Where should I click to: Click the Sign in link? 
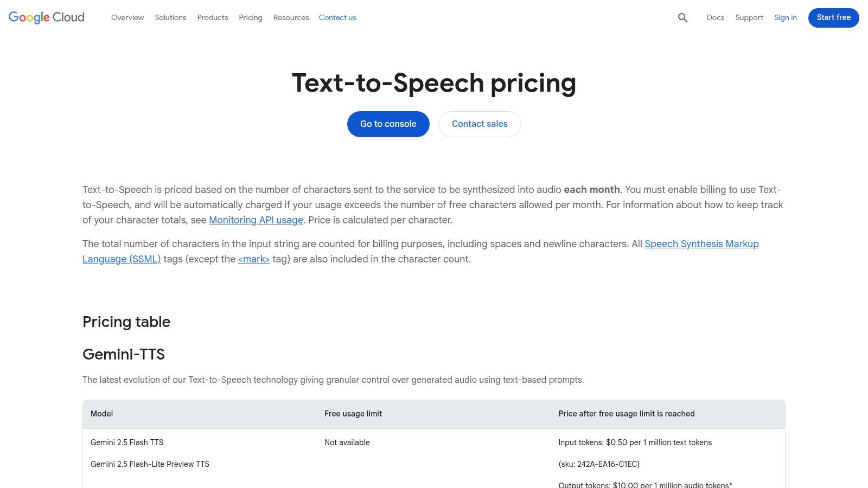[785, 17]
